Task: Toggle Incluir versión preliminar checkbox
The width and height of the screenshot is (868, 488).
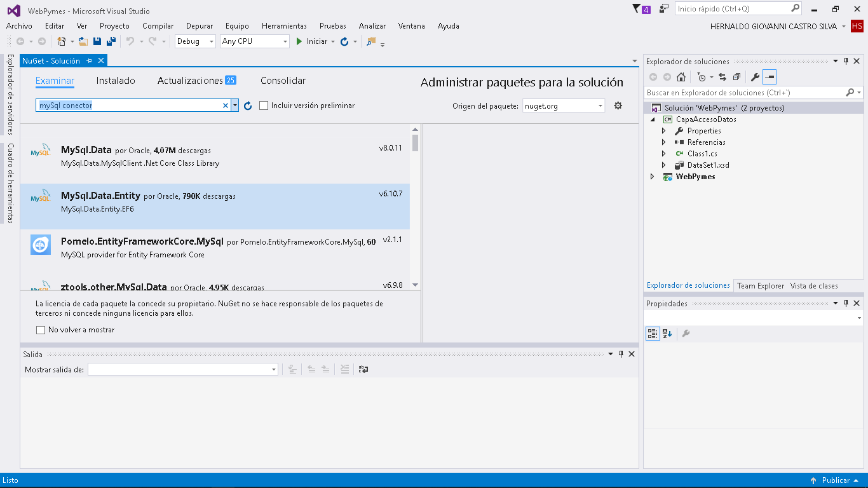Action: [264, 105]
